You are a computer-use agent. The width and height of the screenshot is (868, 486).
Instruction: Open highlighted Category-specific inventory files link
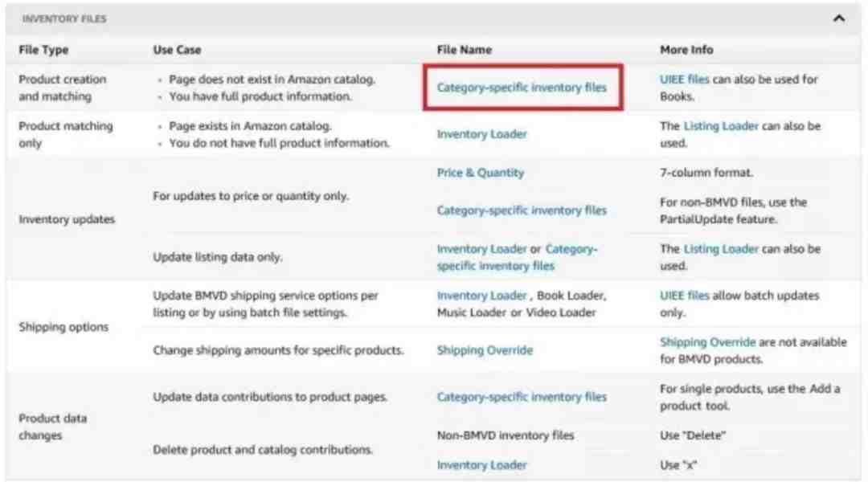tap(522, 88)
